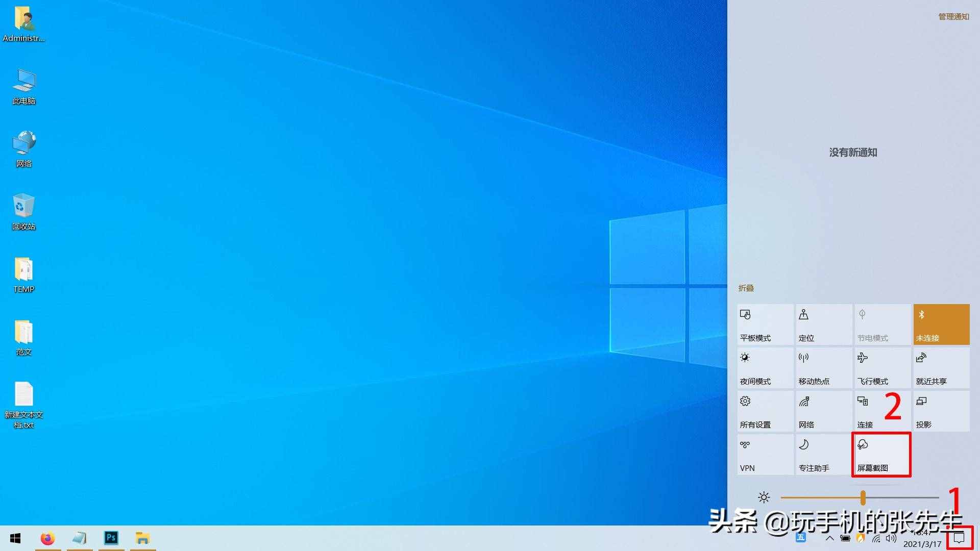Screen dimensions: 980x551
Task: Start 屏幕截图 screen snip tile
Action: point(883,455)
